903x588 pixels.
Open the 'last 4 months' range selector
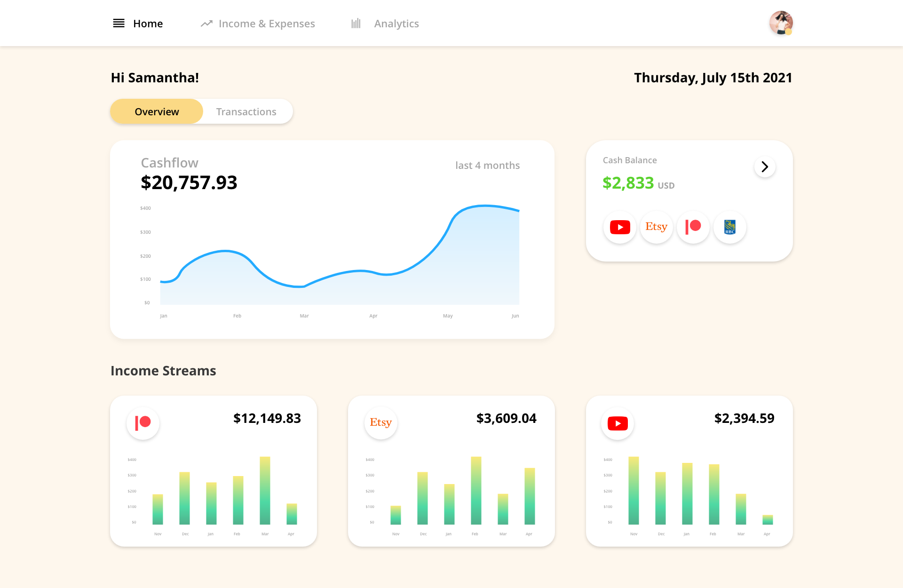click(487, 165)
